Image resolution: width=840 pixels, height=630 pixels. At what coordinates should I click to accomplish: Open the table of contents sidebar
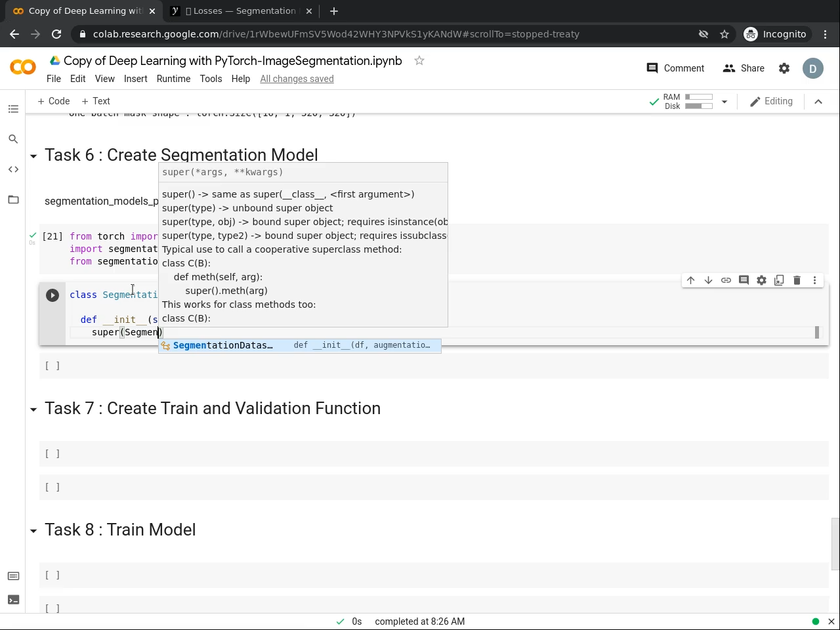(x=13, y=109)
